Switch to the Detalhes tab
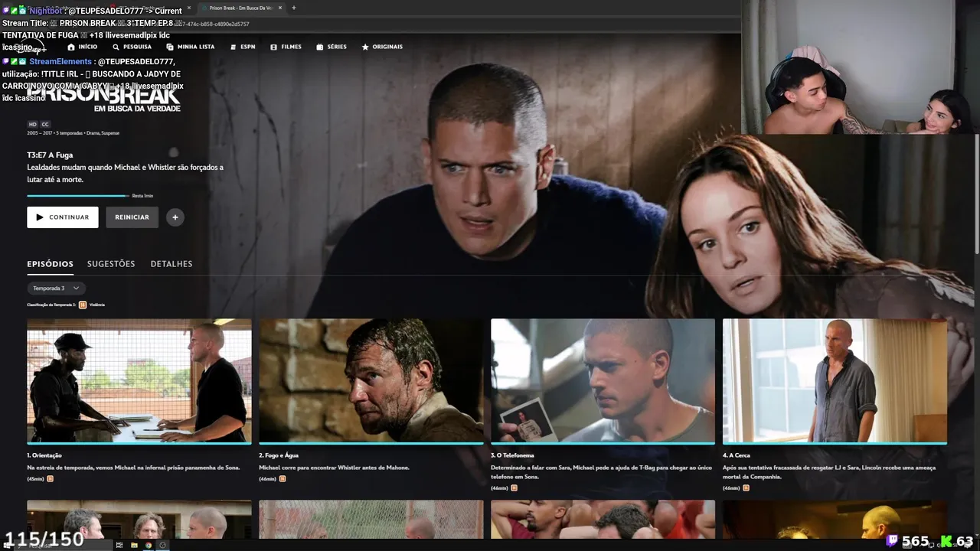Viewport: 980px width, 551px height. (171, 264)
